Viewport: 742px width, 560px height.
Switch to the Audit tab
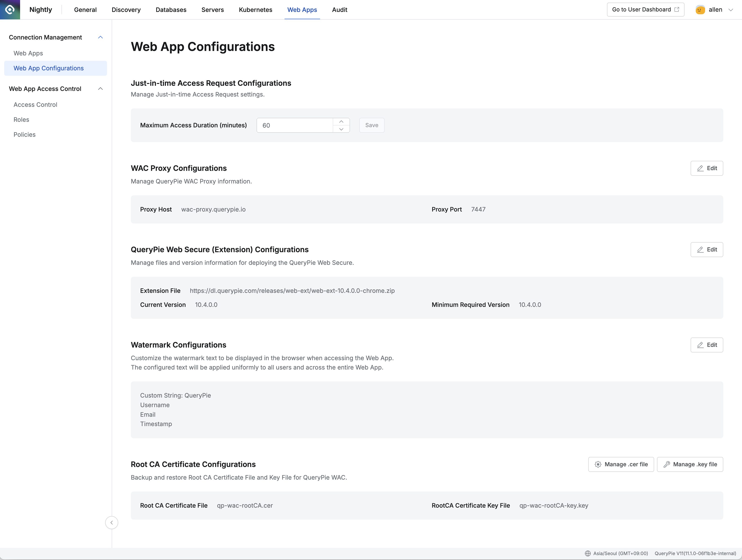[339, 10]
